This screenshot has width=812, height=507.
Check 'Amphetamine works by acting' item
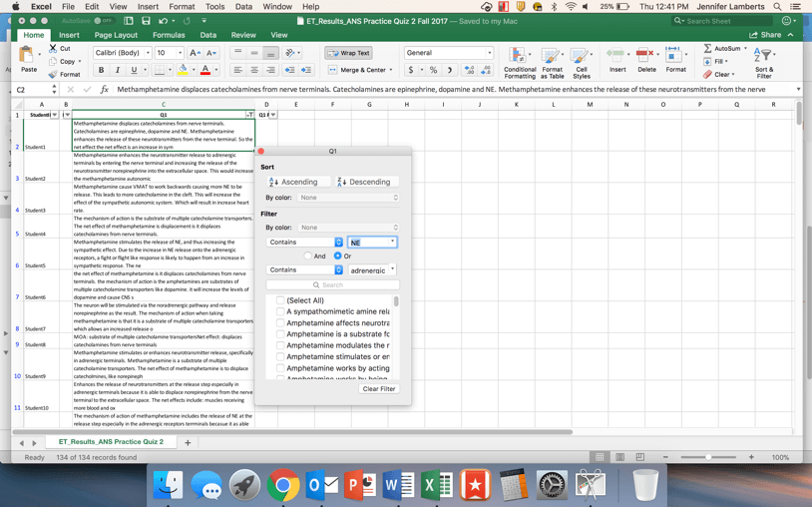(x=280, y=368)
